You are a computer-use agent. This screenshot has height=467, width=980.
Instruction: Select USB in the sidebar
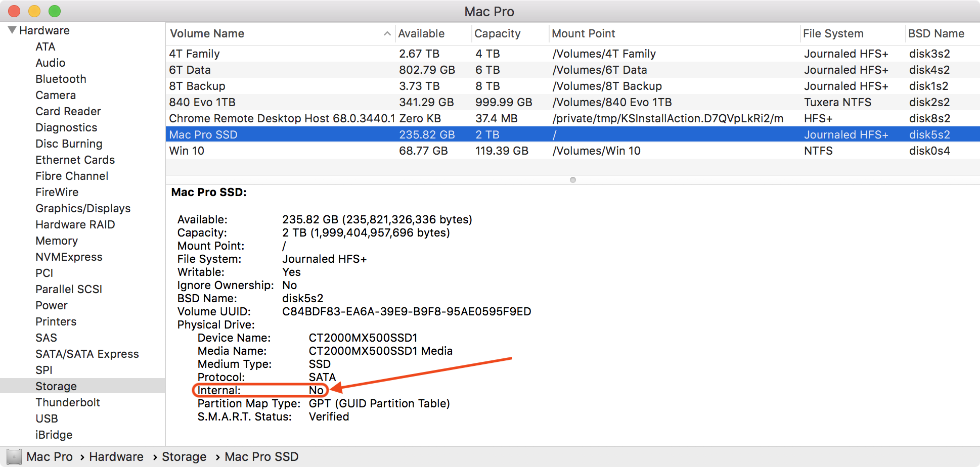47,418
